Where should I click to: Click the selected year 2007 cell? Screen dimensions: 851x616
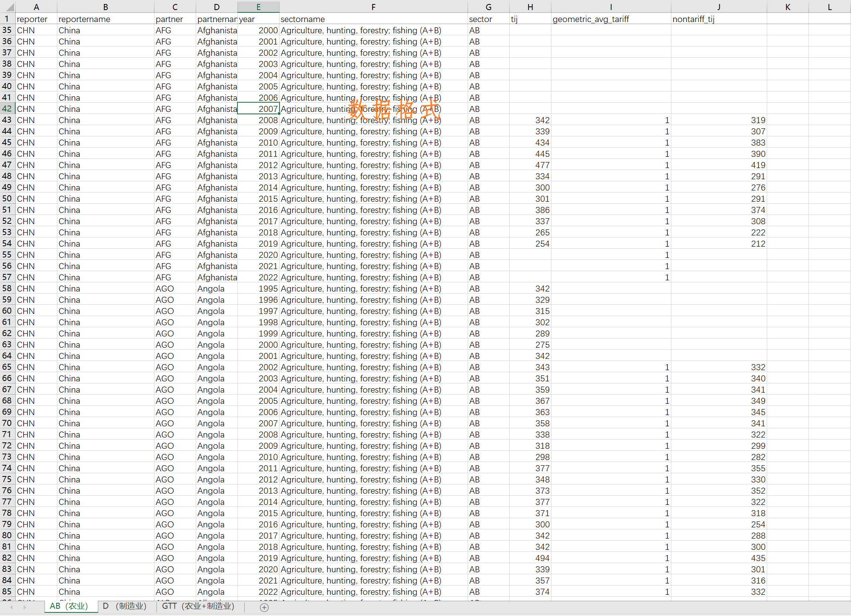[x=258, y=109]
